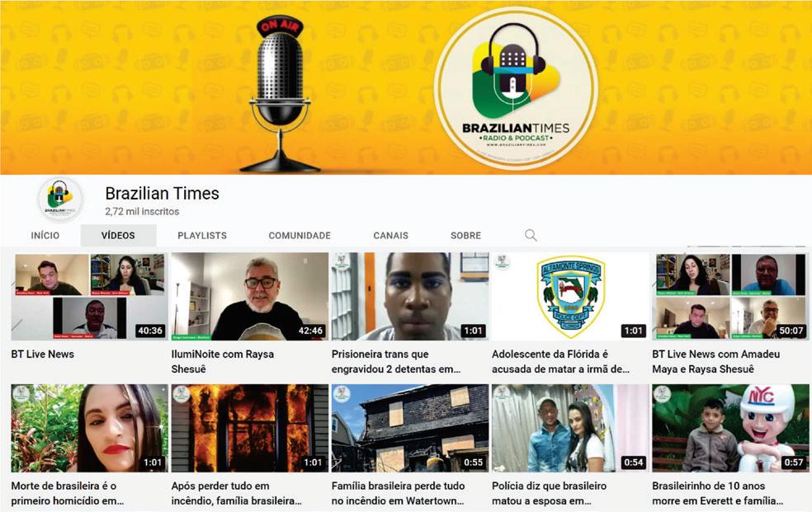This screenshot has height=512, width=812.
Task: Click the 42:46 duration badge
Action: click(x=310, y=331)
